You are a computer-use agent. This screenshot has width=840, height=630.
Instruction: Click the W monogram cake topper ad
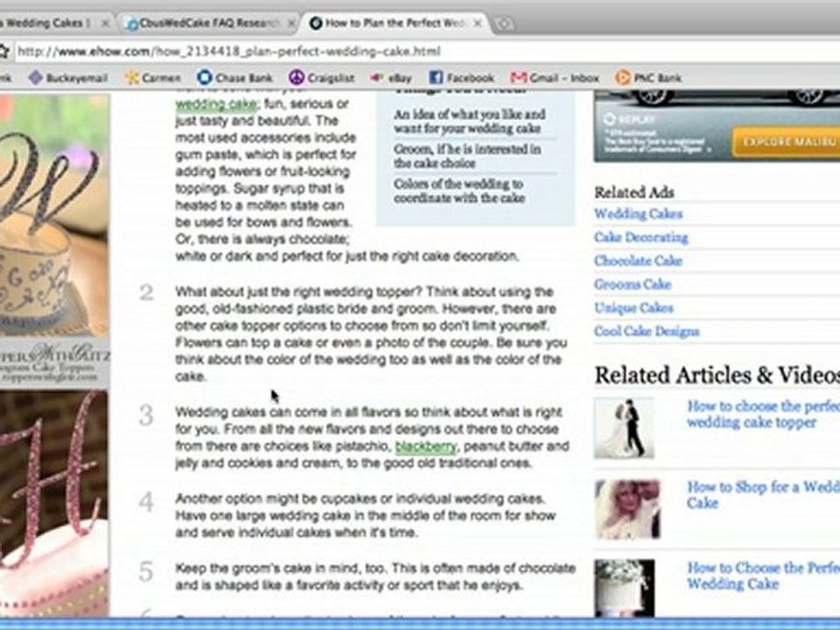[x=54, y=240]
